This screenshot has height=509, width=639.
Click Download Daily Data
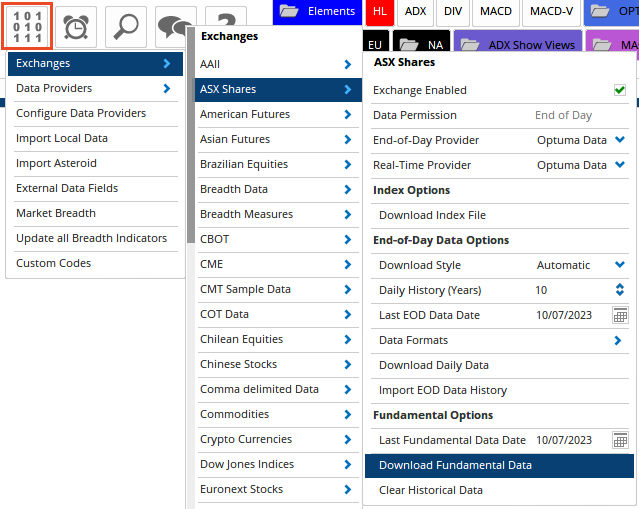pos(500,365)
